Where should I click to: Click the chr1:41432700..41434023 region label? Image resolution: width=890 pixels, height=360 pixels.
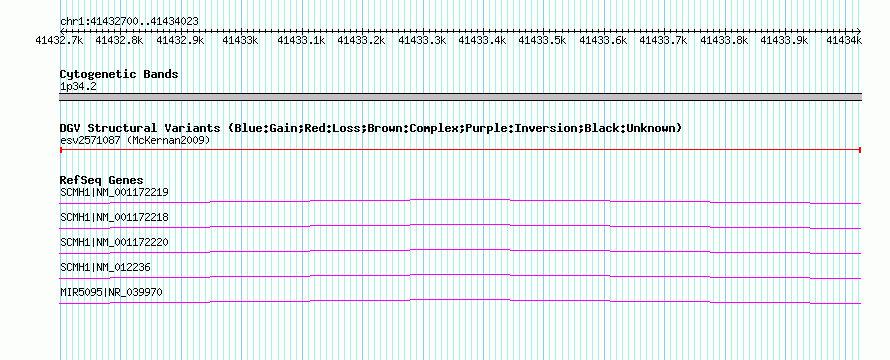coord(129,21)
